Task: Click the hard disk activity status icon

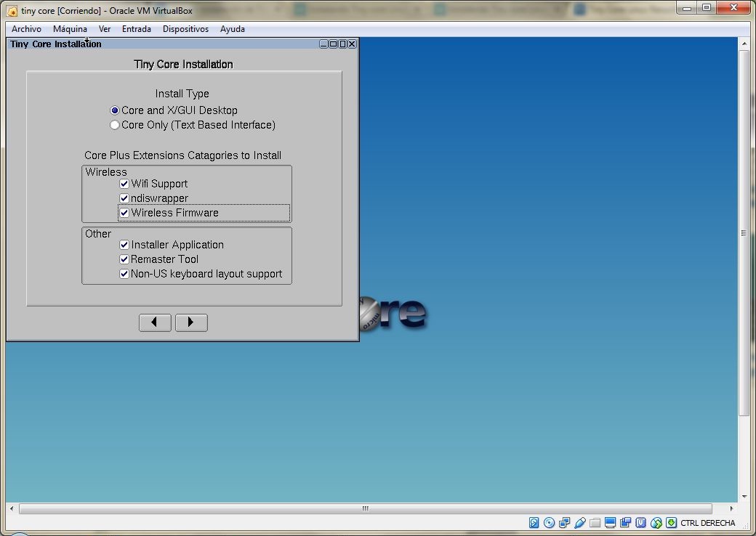Action: click(534, 523)
